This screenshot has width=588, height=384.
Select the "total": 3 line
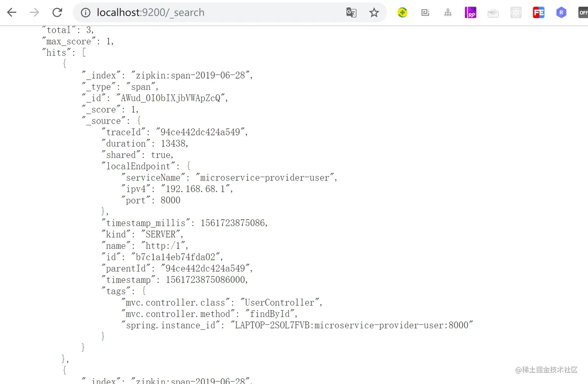point(68,30)
